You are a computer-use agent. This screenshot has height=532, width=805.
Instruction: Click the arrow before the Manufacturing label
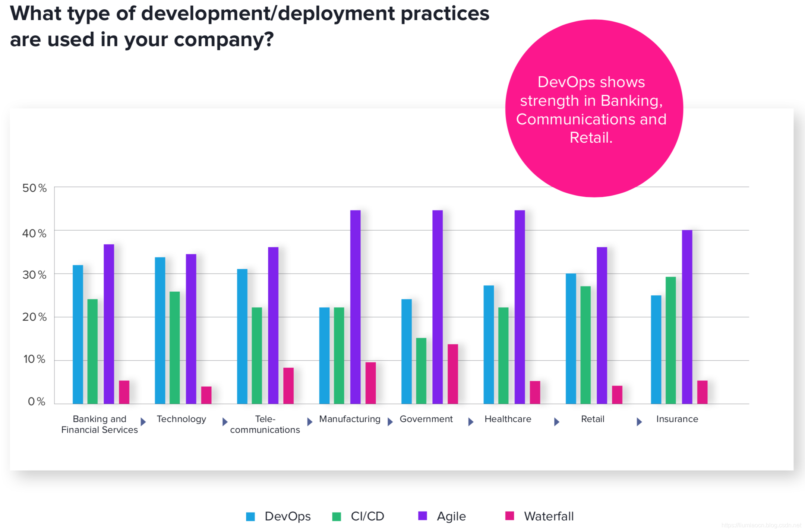309,422
